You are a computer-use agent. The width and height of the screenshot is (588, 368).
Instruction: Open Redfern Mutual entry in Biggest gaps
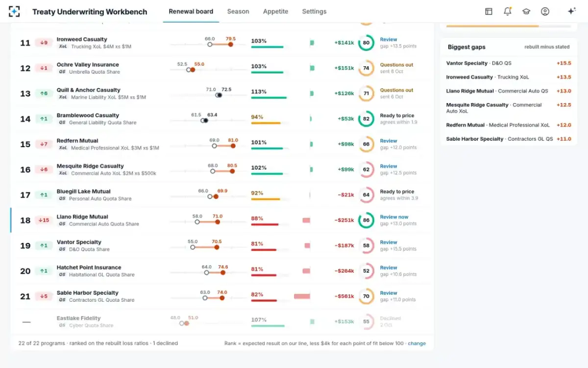click(x=509, y=125)
